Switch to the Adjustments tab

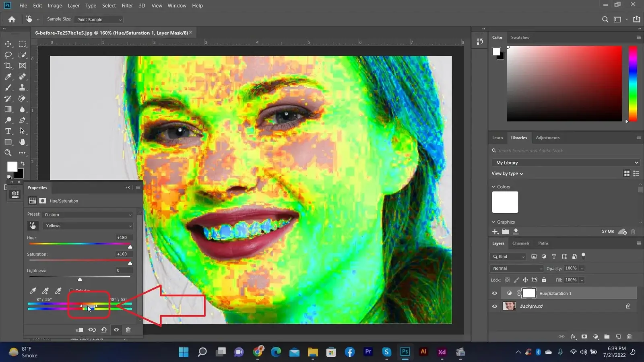click(547, 138)
